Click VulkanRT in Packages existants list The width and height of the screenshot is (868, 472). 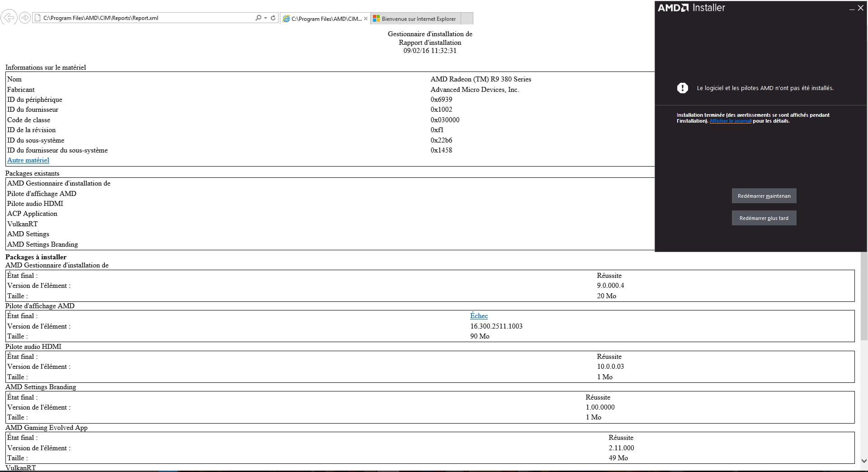[x=23, y=224]
